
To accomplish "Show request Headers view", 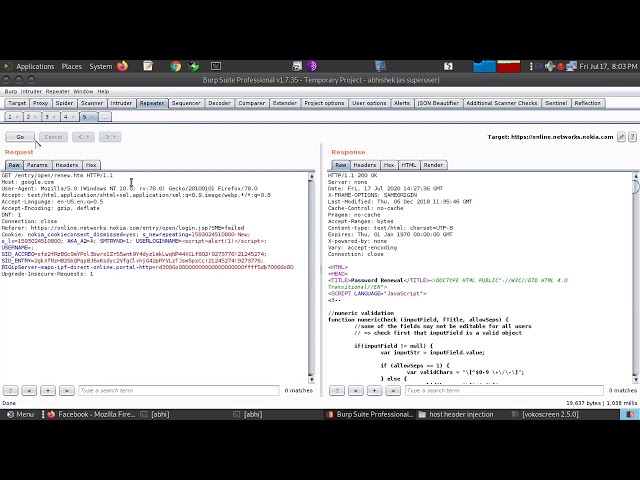I will 67,165.
